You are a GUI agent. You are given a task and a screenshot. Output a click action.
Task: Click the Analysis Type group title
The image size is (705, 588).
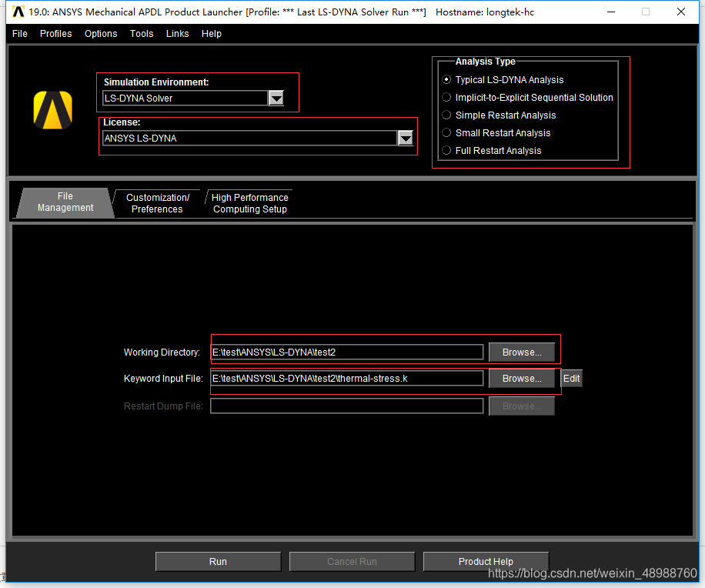click(x=485, y=62)
